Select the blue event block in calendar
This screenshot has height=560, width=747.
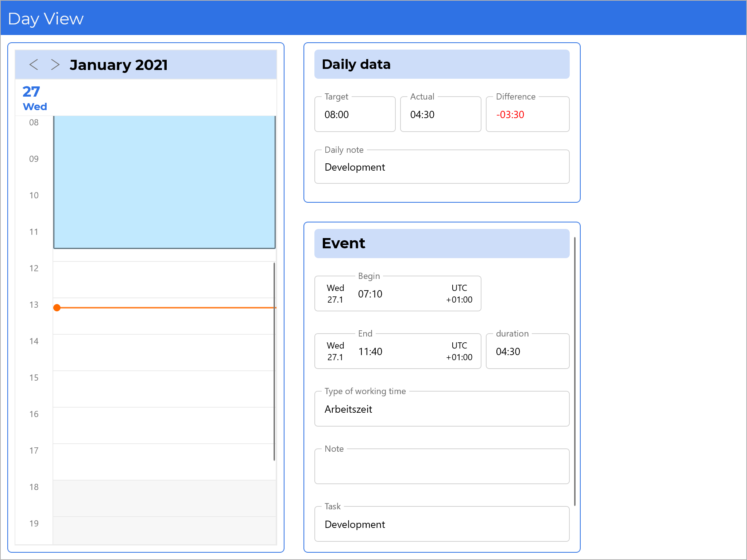tap(164, 182)
